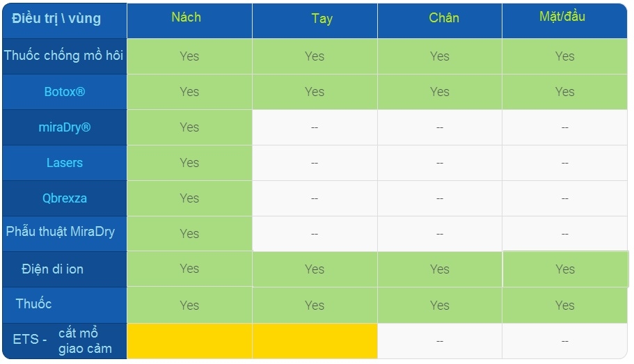Image resolution: width=634 pixels, height=364 pixels.
Task: Open the Botox® treatment link
Action: [x=65, y=92]
